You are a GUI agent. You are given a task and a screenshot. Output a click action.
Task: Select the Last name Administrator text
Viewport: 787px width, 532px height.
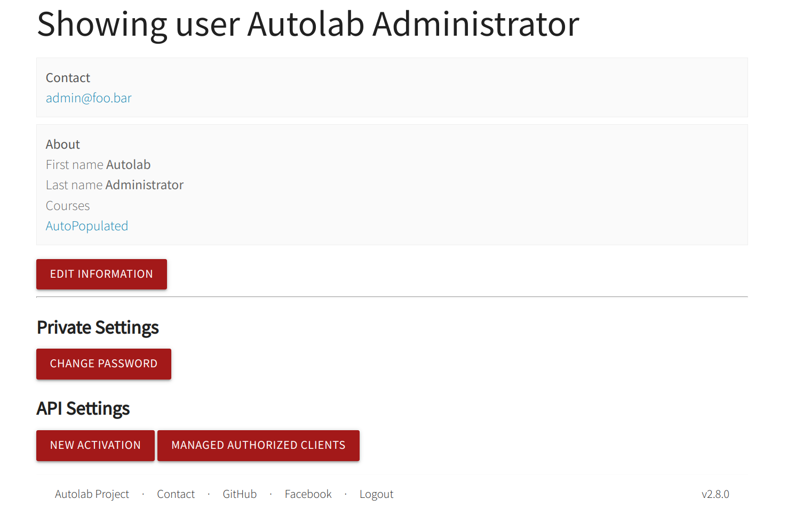coord(114,185)
